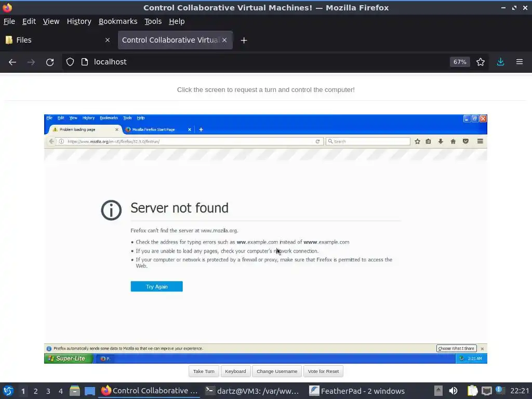
Task: Open the Bookmarks menu in outer Firefox
Action: pos(118,21)
